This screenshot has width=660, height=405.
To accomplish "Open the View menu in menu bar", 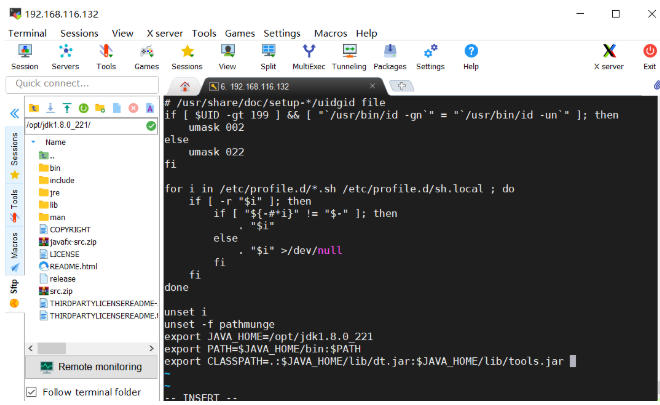I will pos(122,33).
